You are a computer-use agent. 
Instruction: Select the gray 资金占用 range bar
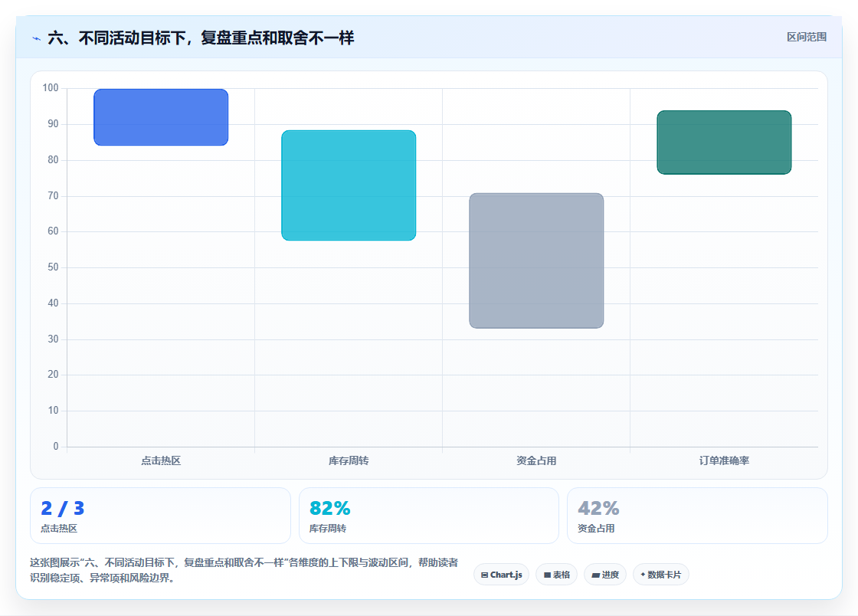pos(536,260)
